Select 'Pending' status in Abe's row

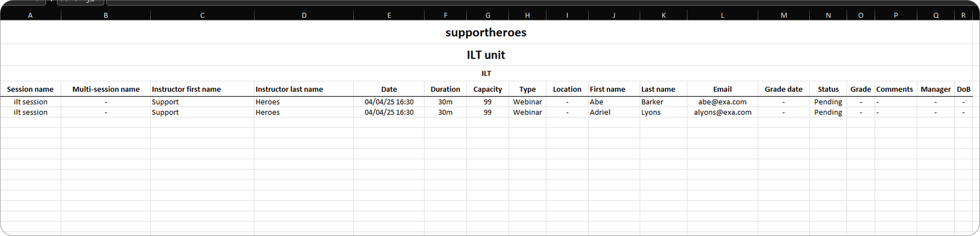click(x=828, y=102)
